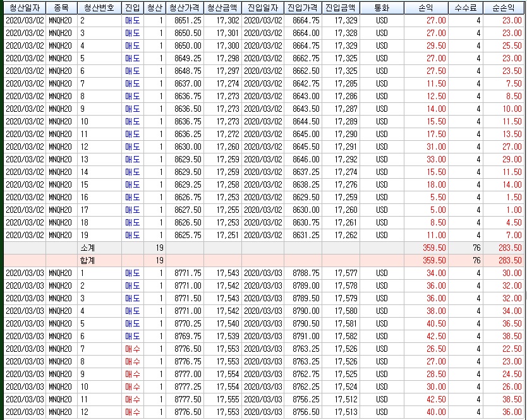Click liquidation price 8771.50
527x420 pixels.
coord(188,298)
